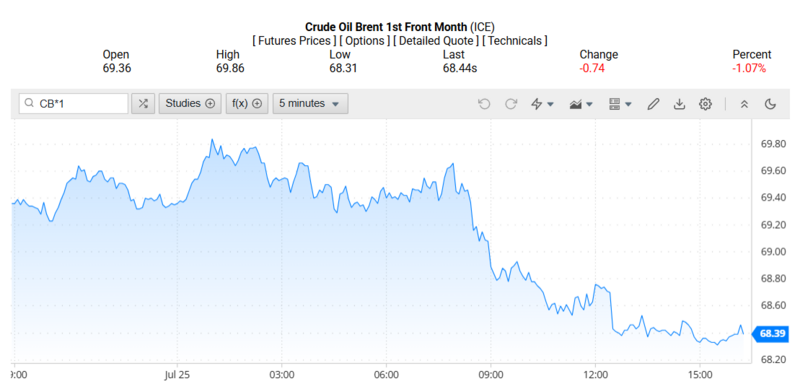This screenshot has width=800, height=384.
Task: Open the Options link
Action: click(x=365, y=41)
